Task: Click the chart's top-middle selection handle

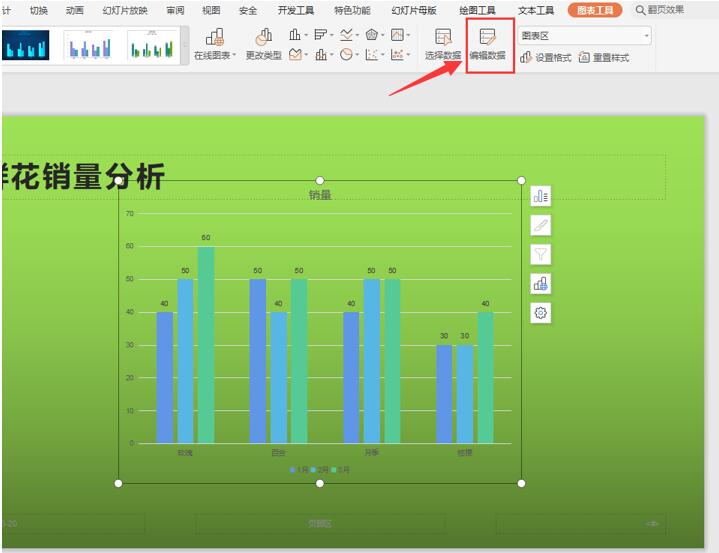Action: click(320, 181)
